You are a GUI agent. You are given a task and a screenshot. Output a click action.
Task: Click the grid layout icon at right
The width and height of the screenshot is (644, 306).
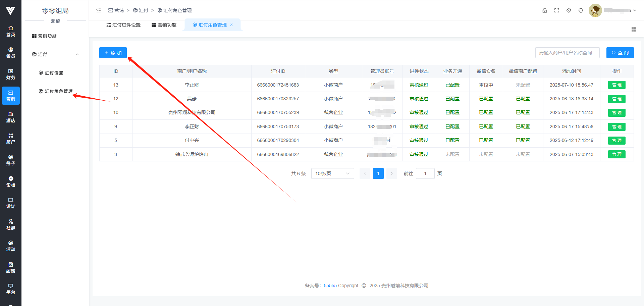click(x=634, y=29)
